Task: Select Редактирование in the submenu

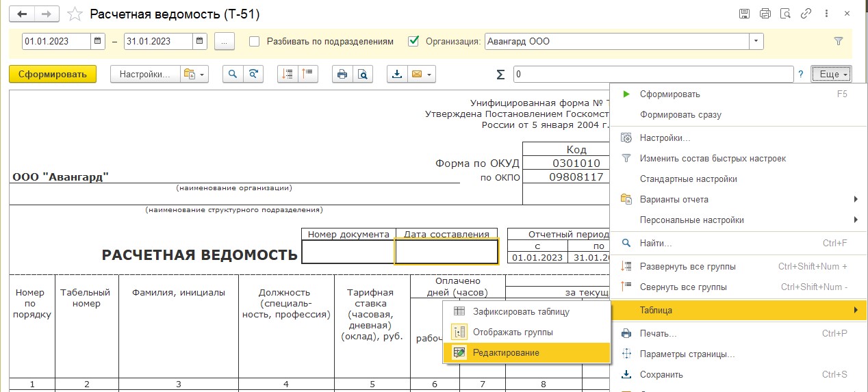Action: [526, 353]
